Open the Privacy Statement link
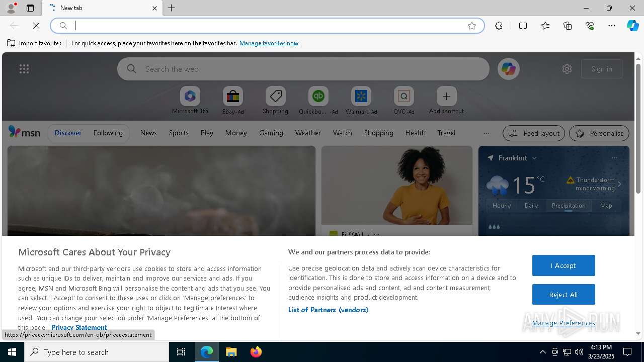 click(x=79, y=327)
